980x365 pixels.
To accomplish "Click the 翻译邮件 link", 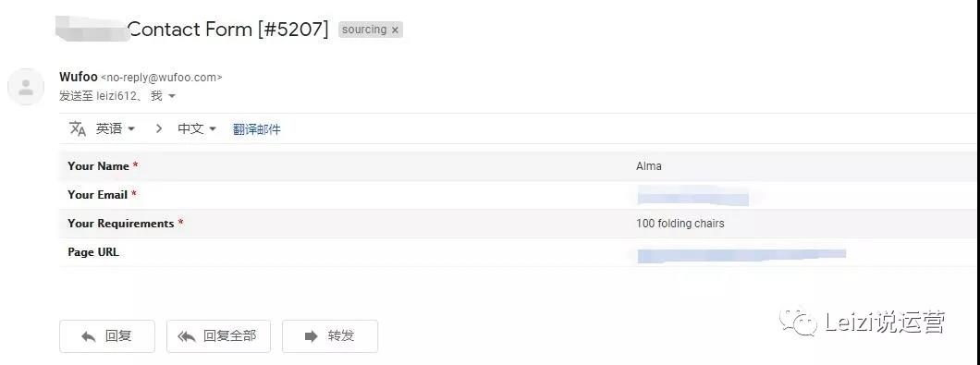I will pos(257,129).
